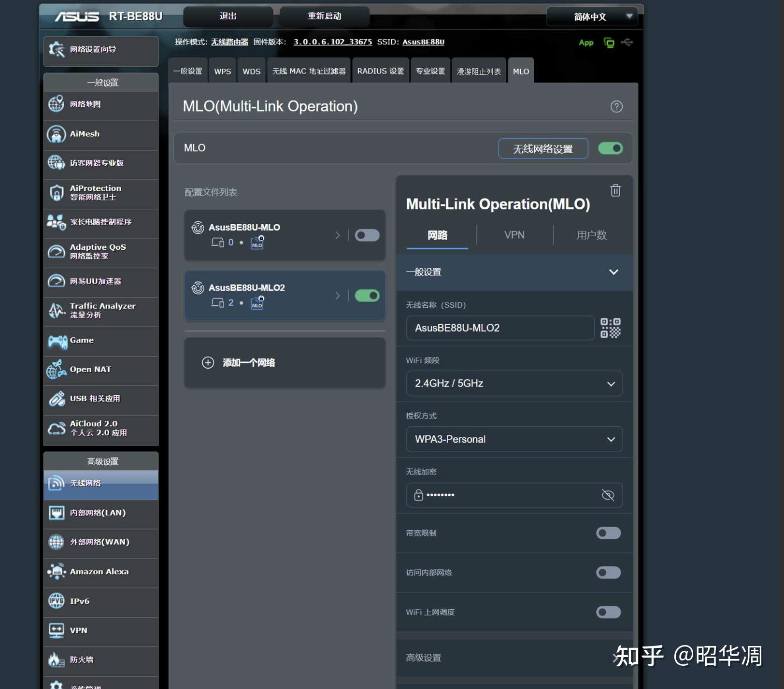Open the QR code icon beside the SSID field

609,328
